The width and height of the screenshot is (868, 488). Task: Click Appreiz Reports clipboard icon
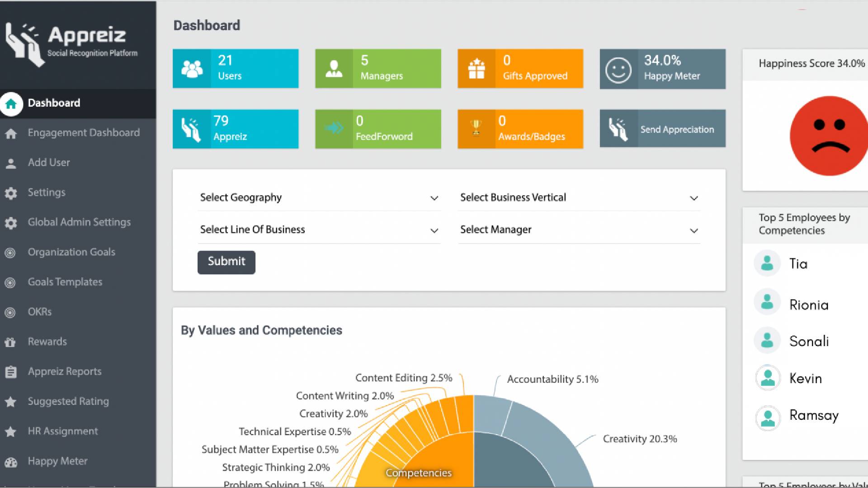pos(11,372)
